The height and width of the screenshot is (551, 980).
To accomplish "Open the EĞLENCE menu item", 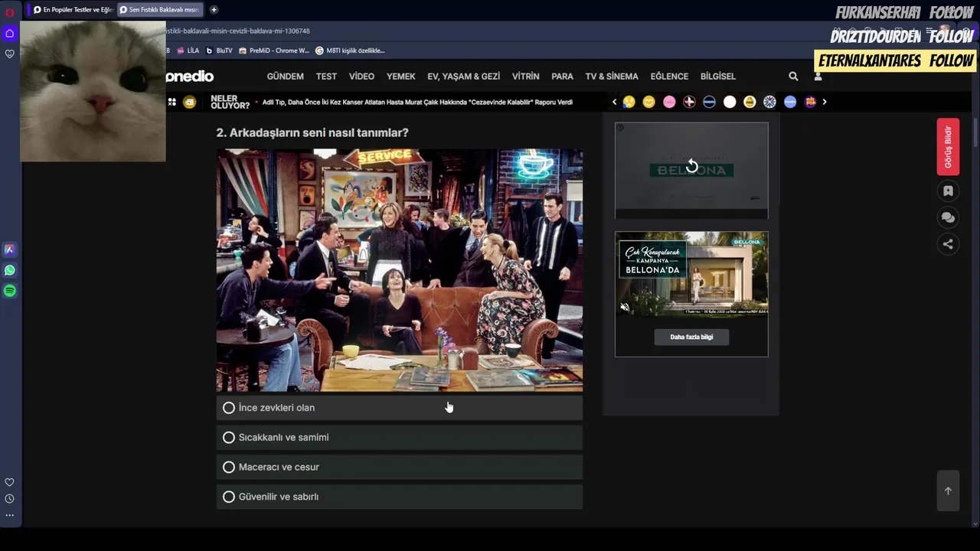I will coord(669,77).
